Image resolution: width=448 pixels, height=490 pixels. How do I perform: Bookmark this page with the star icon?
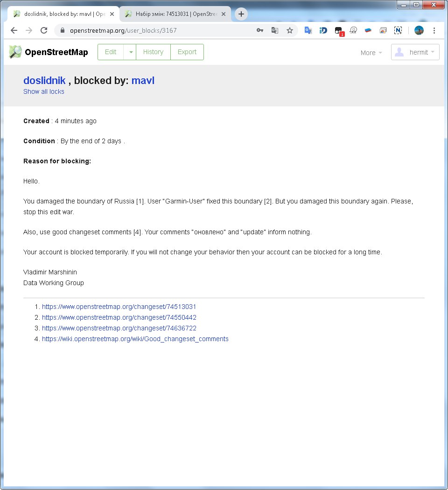(290, 30)
